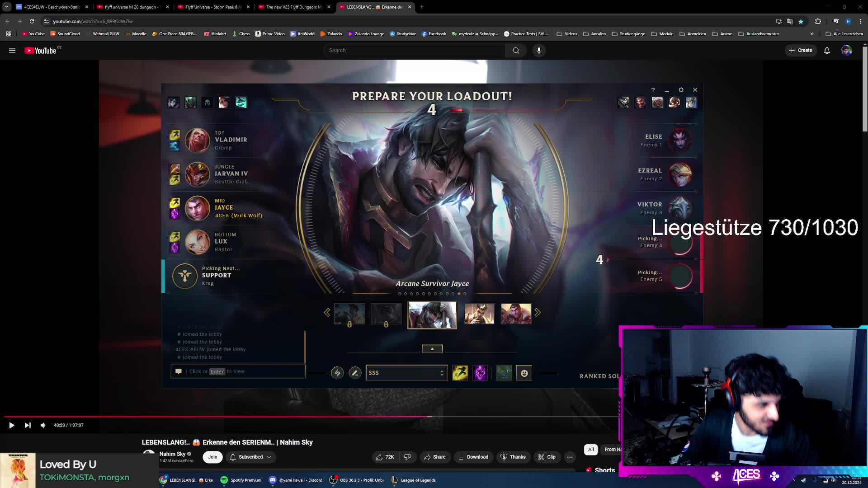Open the Auslandssemester bookmark folder

tap(759, 34)
